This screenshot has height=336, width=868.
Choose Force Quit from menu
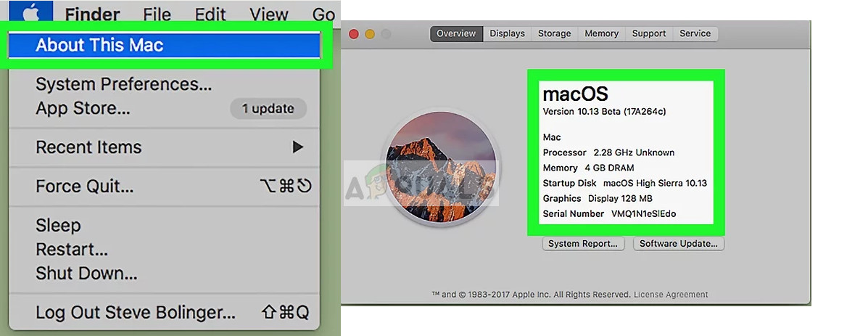[165, 186]
